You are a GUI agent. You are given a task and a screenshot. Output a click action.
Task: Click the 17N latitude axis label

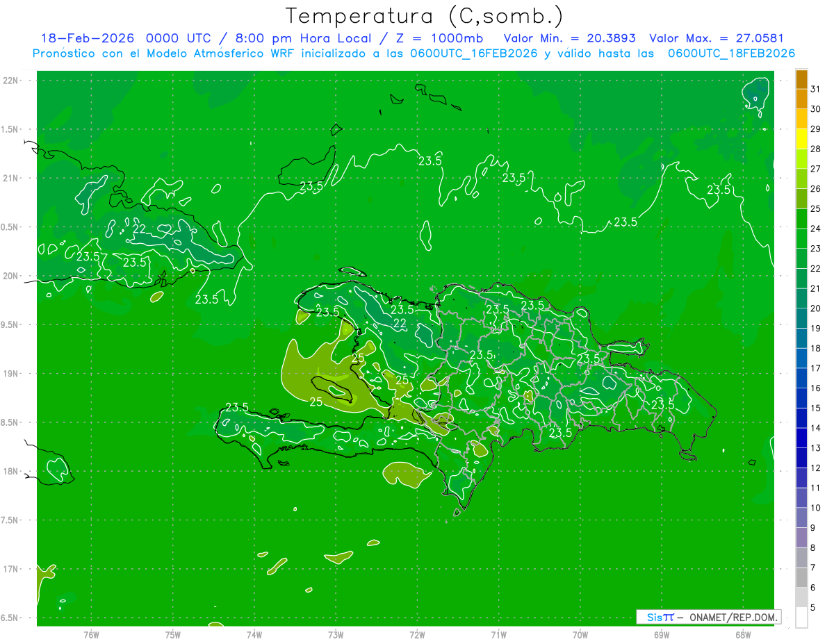pyautogui.click(x=12, y=569)
